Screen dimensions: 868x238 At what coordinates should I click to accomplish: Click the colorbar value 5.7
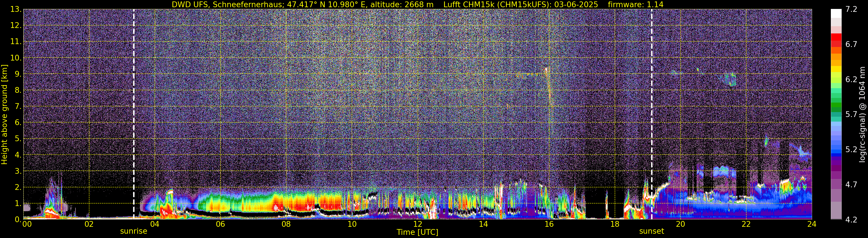click(x=851, y=115)
